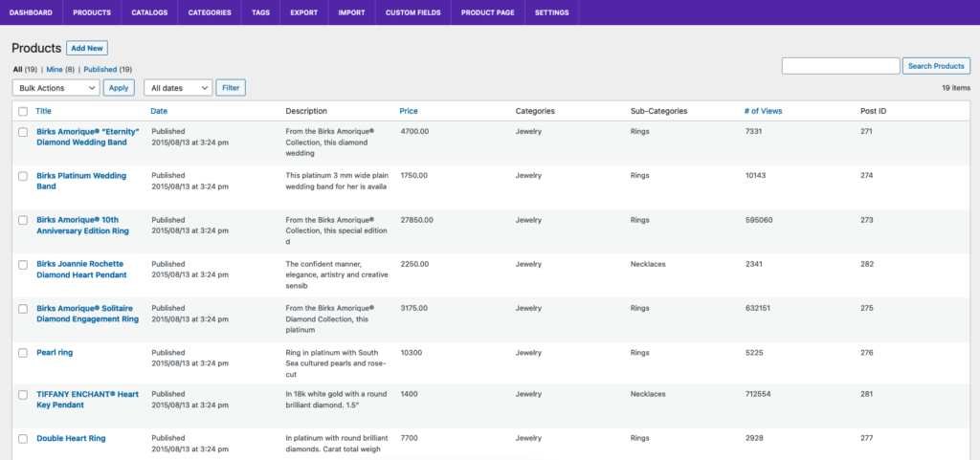
Task: Click the Filter button
Action: (x=231, y=88)
